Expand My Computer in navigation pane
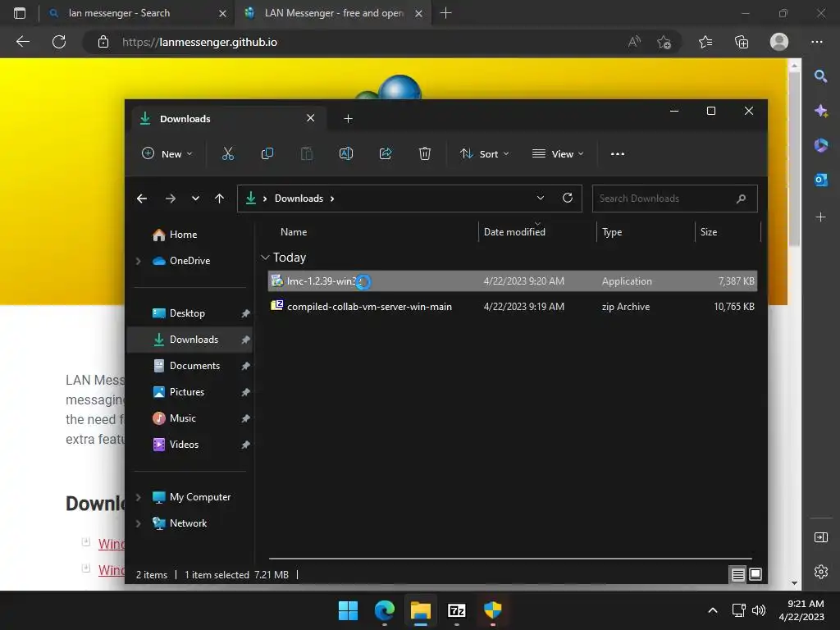 tap(138, 497)
